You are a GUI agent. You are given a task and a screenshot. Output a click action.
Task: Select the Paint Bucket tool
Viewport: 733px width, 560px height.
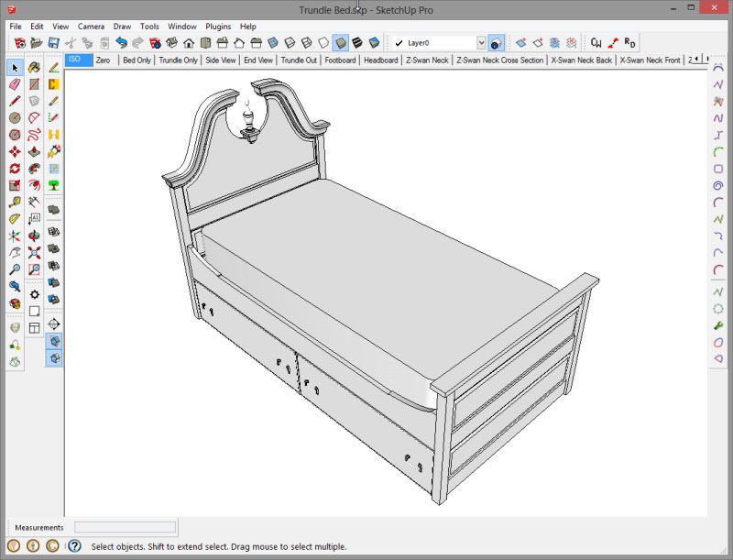[34, 68]
